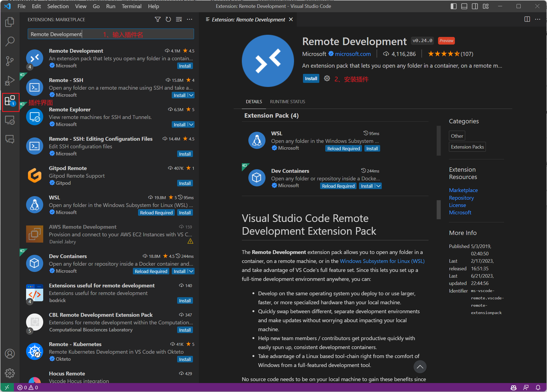The image size is (547, 392).
Task: Open the Manage gear in the activity bar
Action: (x=10, y=373)
